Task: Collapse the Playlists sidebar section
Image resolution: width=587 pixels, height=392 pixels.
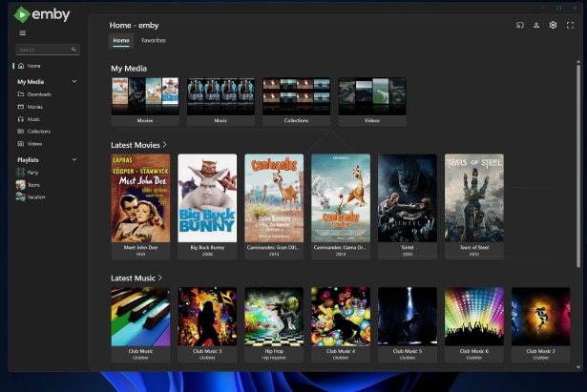Action: pyautogui.click(x=74, y=159)
